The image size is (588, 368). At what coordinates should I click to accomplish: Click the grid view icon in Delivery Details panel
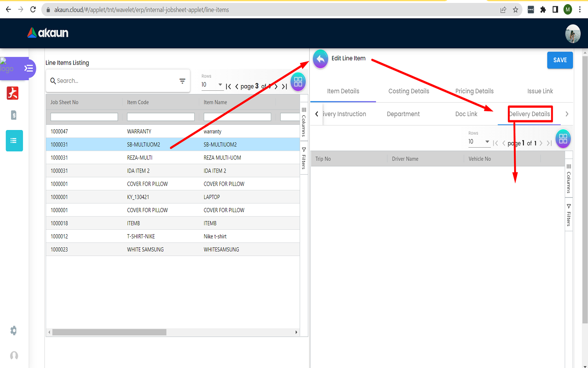coord(563,139)
